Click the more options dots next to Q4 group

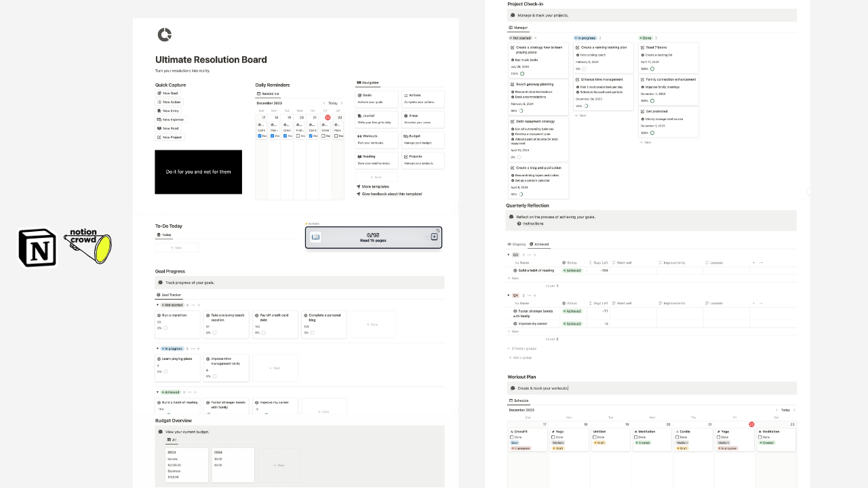530,296
